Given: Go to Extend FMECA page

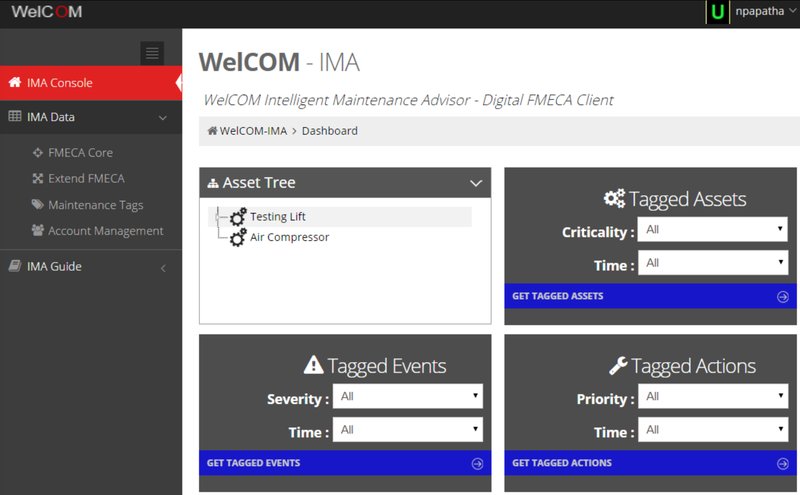Looking at the screenshot, I should (86, 179).
